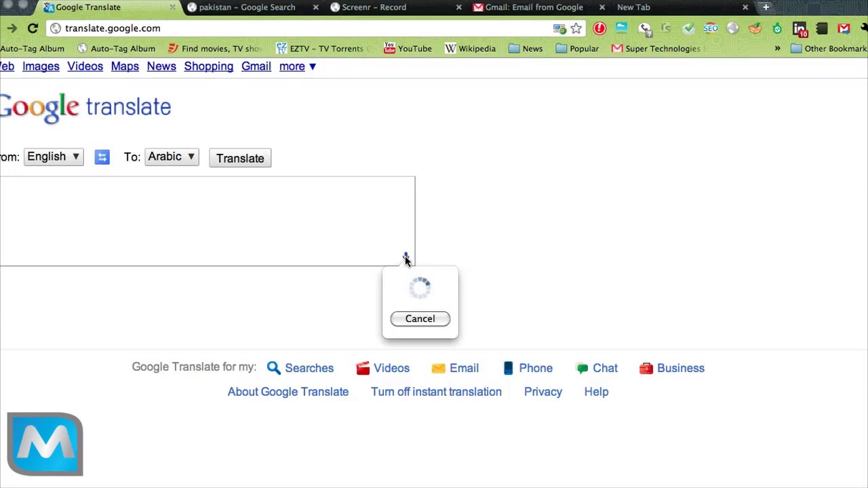This screenshot has width=868, height=488.
Task: Click the yellow Email envelope icon
Action: coord(438,368)
